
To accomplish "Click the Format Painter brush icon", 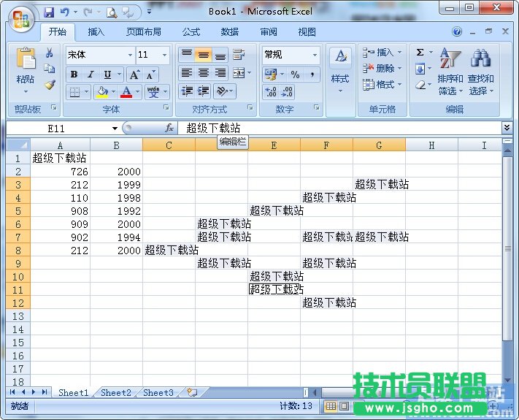I will point(50,85).
